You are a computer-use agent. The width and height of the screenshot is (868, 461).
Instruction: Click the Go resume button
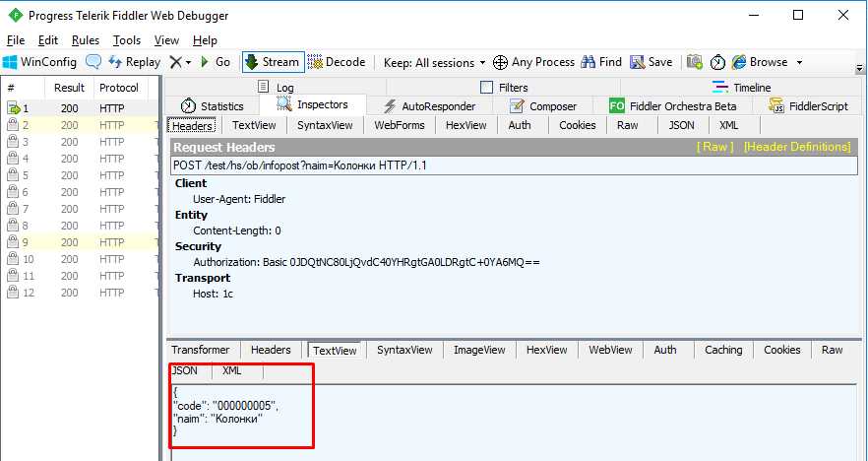(x=216, y=62)
